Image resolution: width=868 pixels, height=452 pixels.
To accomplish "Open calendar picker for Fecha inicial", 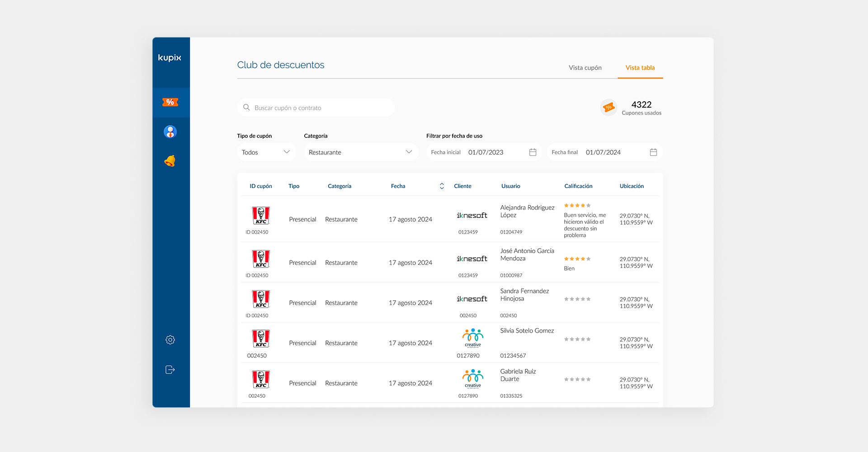I will click(x=533, y=152).
